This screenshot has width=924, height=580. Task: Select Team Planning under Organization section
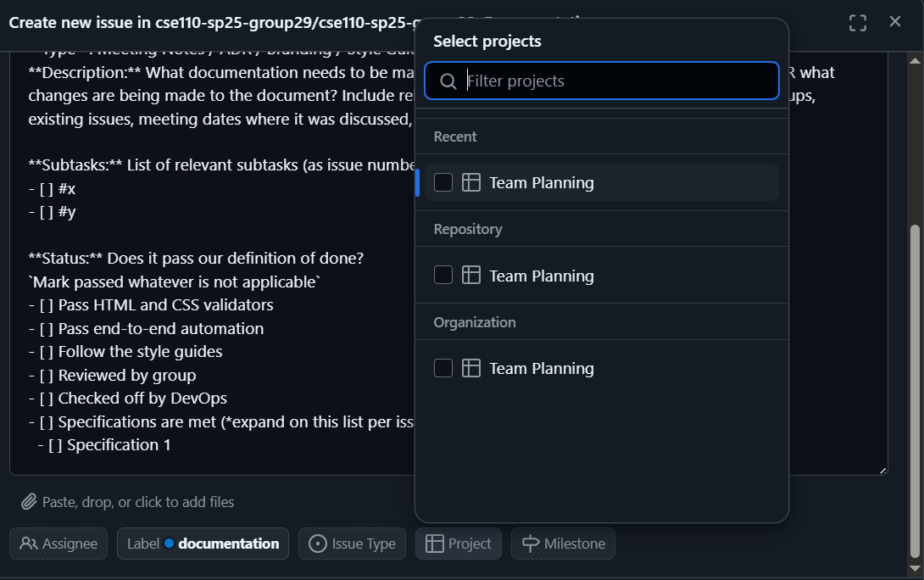coord(542,368)
